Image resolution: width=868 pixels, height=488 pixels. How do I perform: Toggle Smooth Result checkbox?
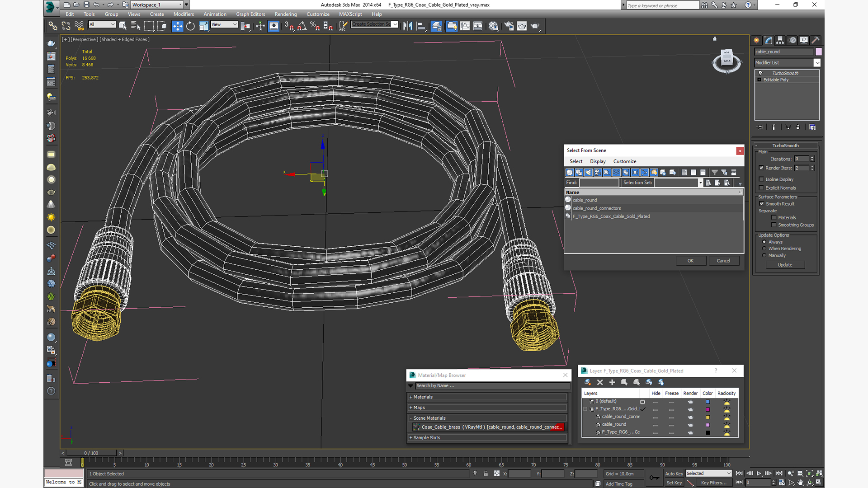click(762, 204)
